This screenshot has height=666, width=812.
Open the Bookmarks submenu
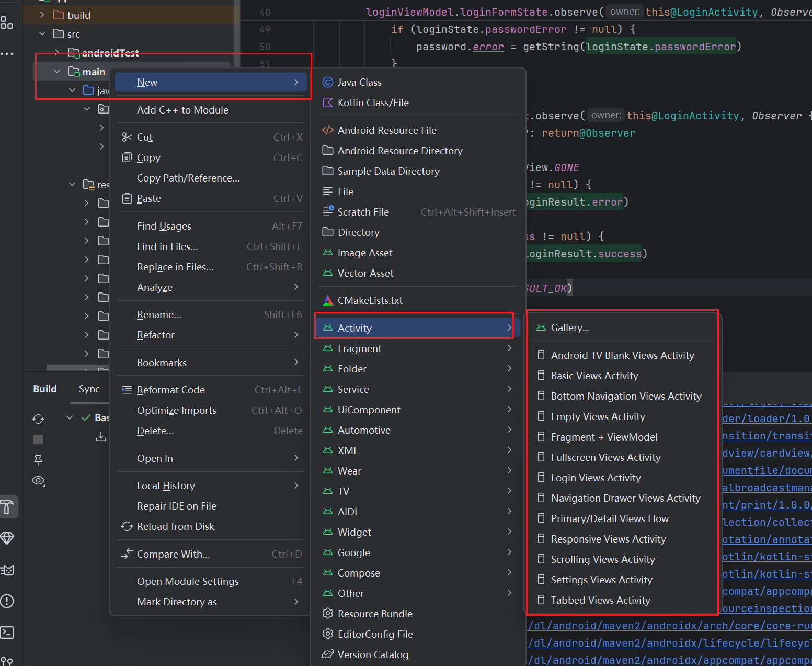(211, 363)
